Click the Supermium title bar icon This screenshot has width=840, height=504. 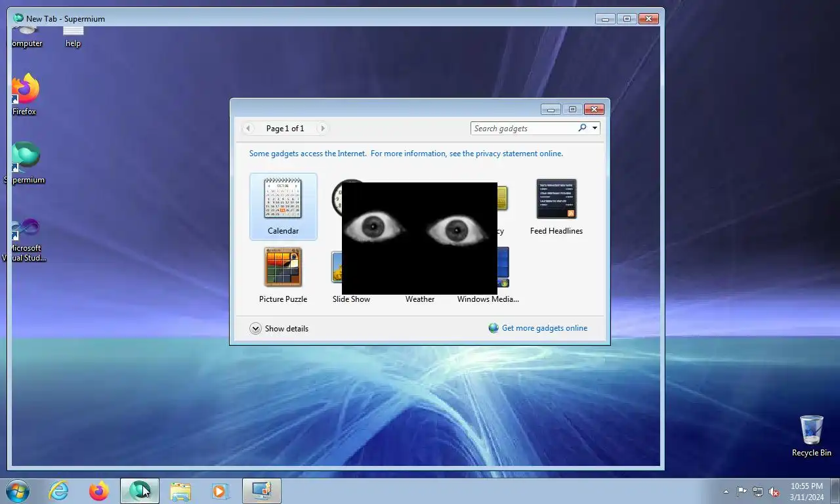click(x=18, y=18)
